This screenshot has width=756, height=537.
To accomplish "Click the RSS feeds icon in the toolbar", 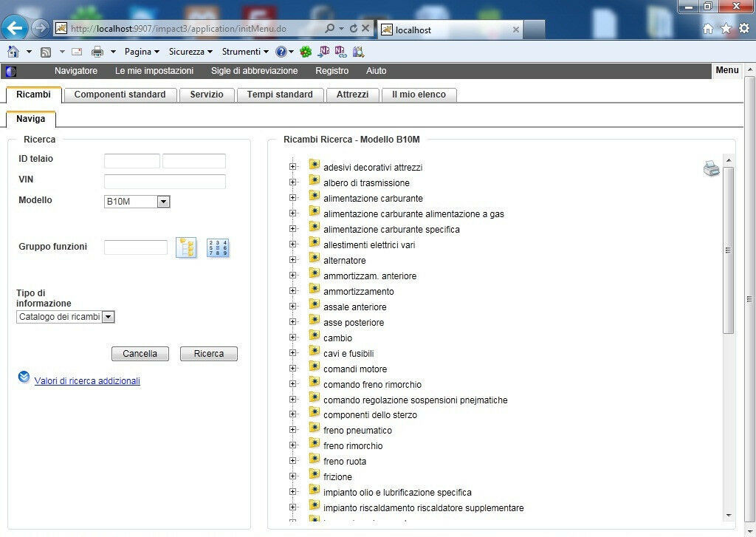I will click(46, 52).
